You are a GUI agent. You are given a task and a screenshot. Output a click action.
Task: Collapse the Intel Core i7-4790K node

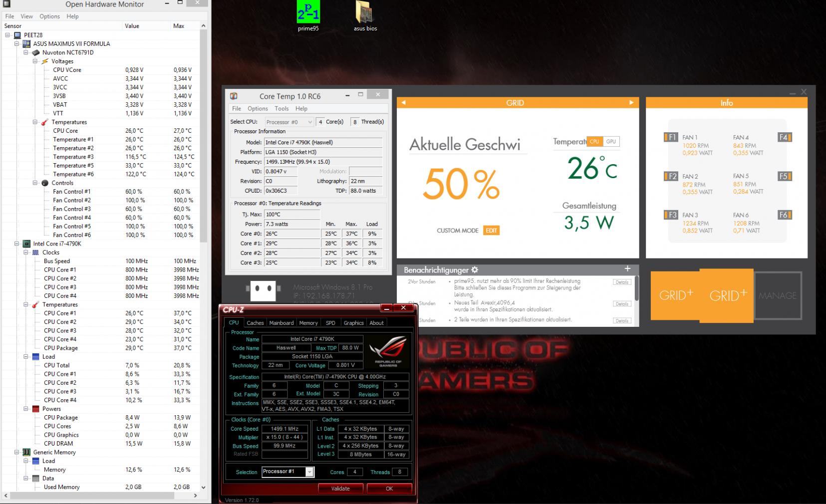[x=17, y=244]
